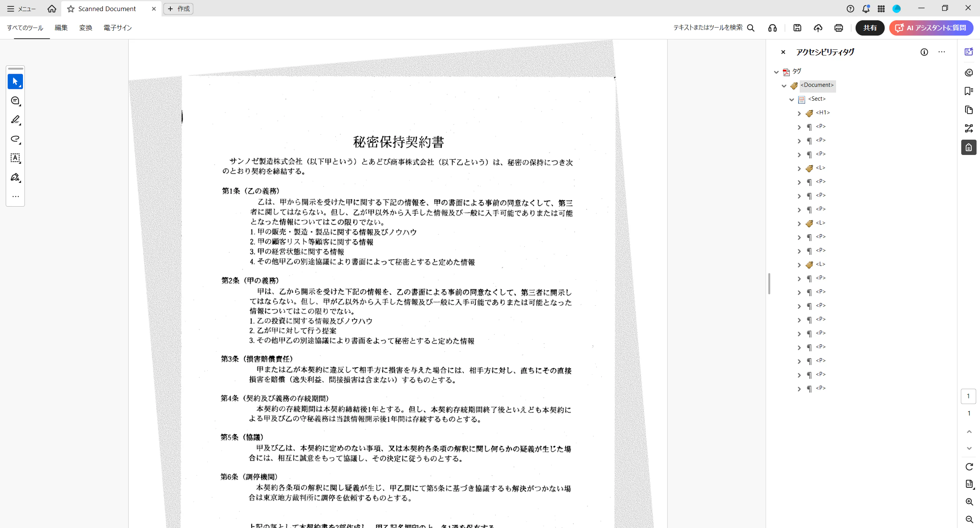Click the 秘密保持契約書 title in the document

click(x=399, y=142)
